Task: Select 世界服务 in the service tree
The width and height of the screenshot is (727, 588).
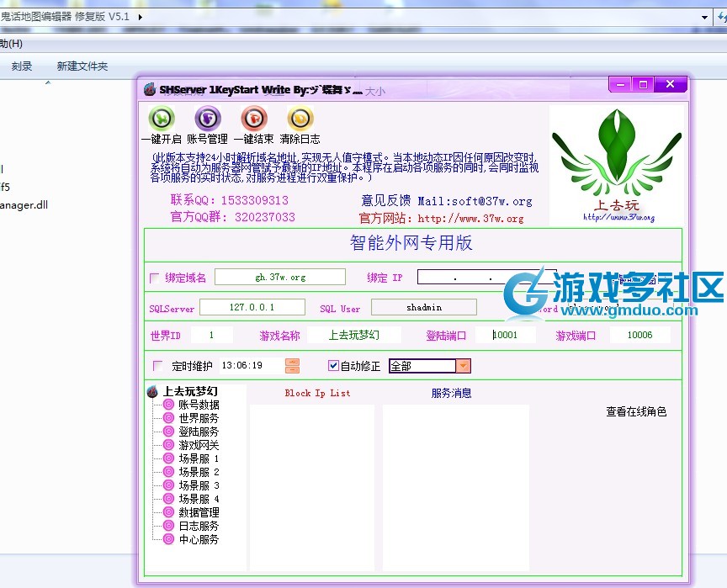Action: [x=199, y=418]
